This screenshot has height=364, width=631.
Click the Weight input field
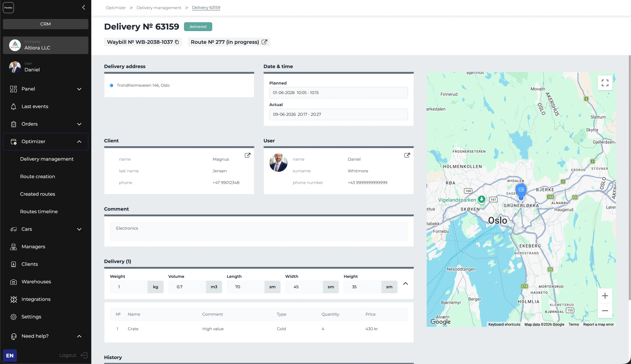(128, 287)
